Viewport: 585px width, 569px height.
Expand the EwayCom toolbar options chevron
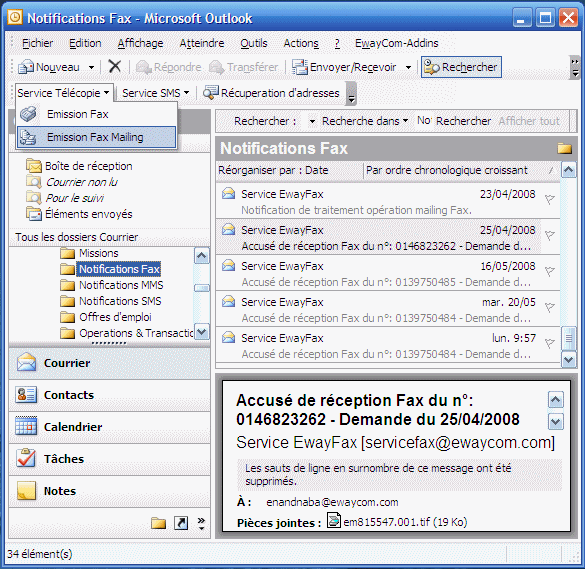coord(351,93)
